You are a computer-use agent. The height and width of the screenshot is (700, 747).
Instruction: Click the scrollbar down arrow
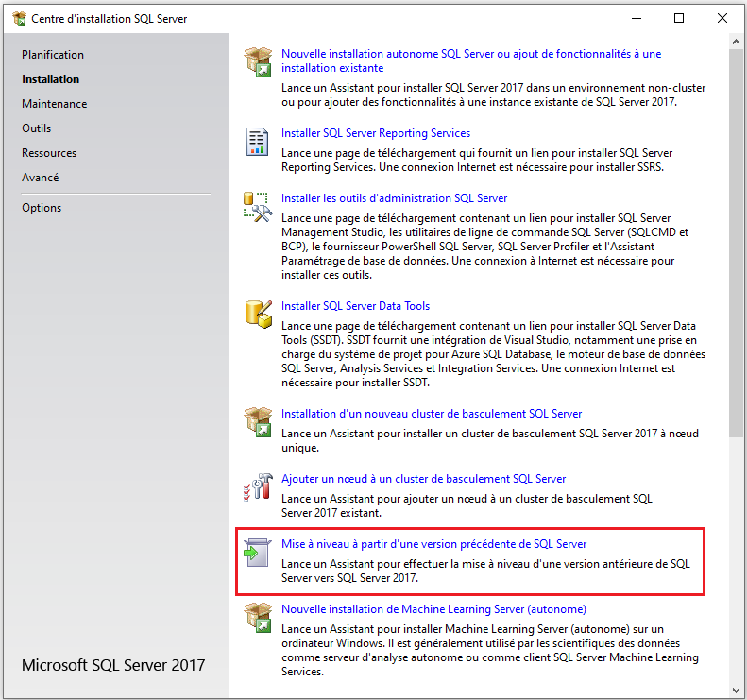[736, 690]
